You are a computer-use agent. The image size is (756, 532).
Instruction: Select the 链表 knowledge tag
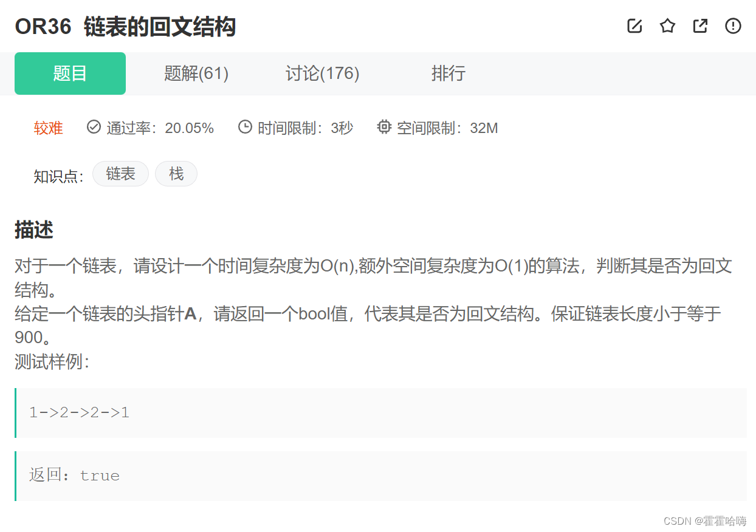120,174
